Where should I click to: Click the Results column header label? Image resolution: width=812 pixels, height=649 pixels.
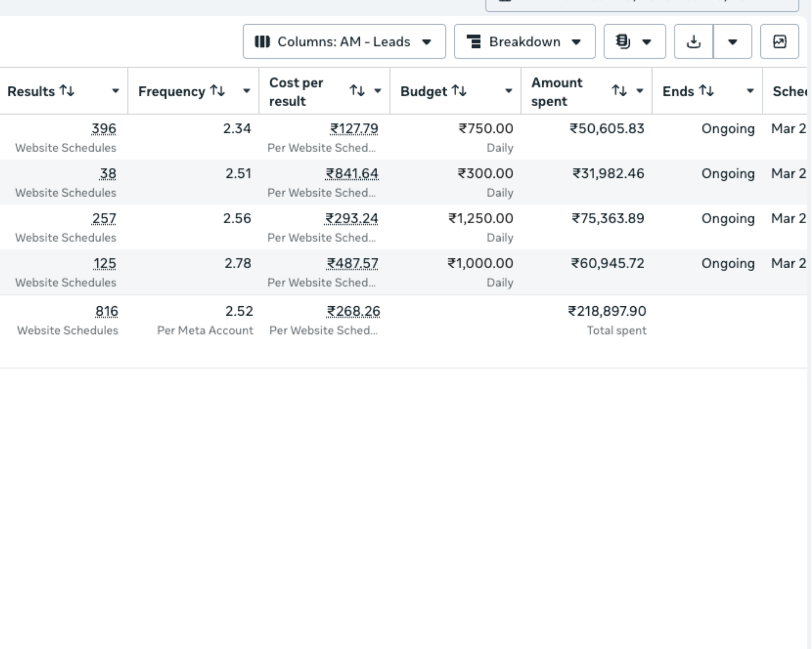(31, 91)
